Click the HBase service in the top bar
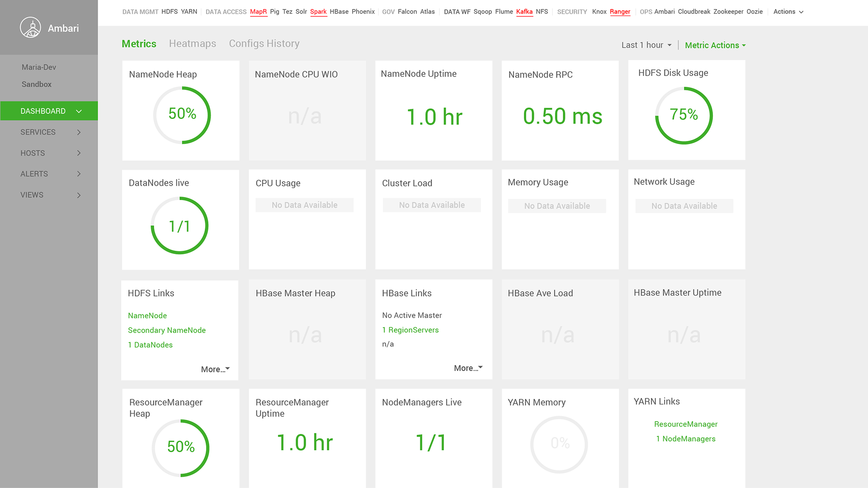The height and width of the screenshot is (488, 868). point(339,12)
